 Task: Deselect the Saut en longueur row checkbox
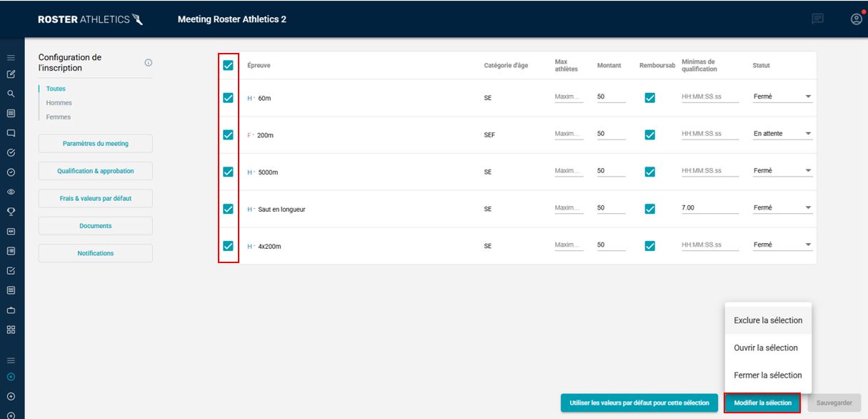[228, 209]
